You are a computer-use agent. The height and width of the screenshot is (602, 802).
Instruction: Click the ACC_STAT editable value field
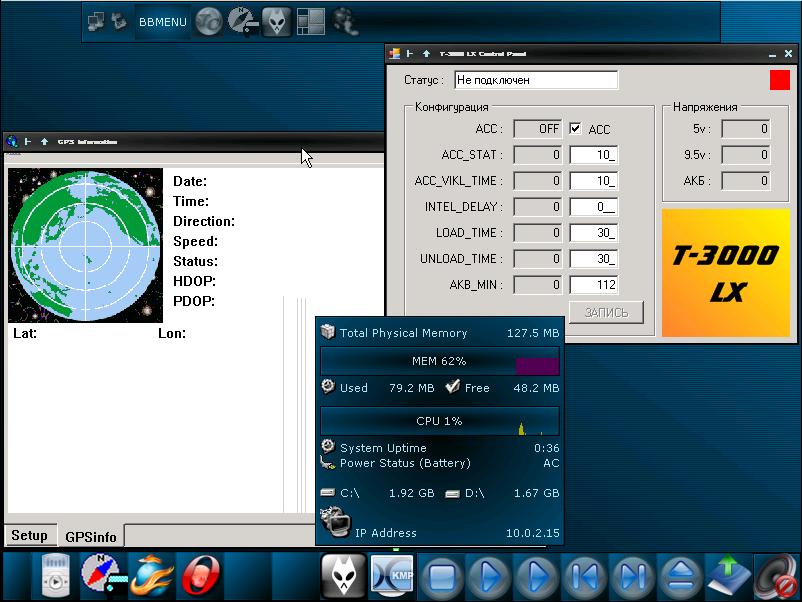pyautogui.click(x=594, y=155)
